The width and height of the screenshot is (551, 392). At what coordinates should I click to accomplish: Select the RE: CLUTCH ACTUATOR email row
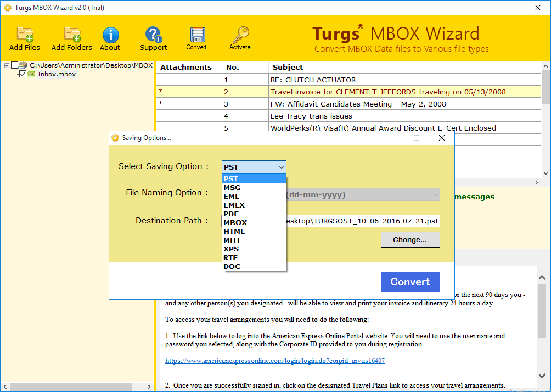click(x=348, y=80)
